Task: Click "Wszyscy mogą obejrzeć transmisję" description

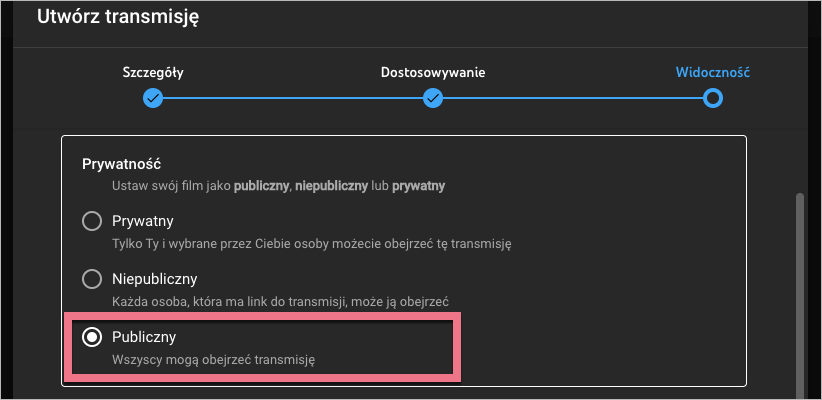Action: (213, 358)
